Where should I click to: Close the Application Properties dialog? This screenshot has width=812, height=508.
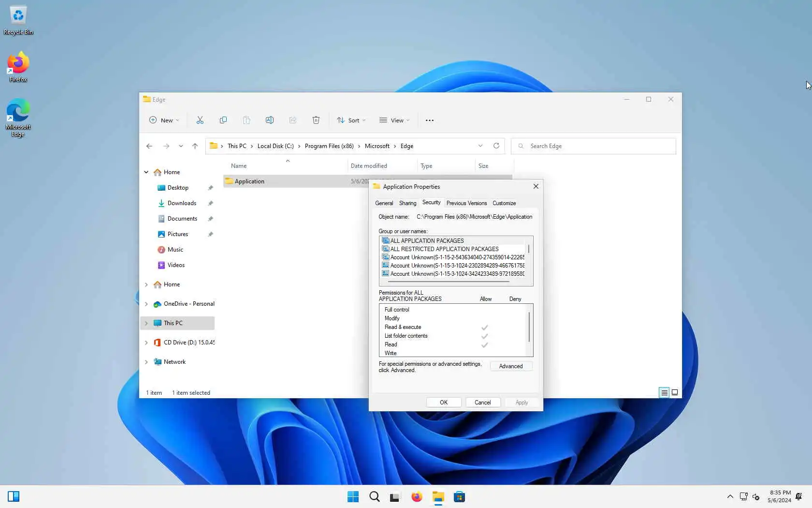(536, 186)
